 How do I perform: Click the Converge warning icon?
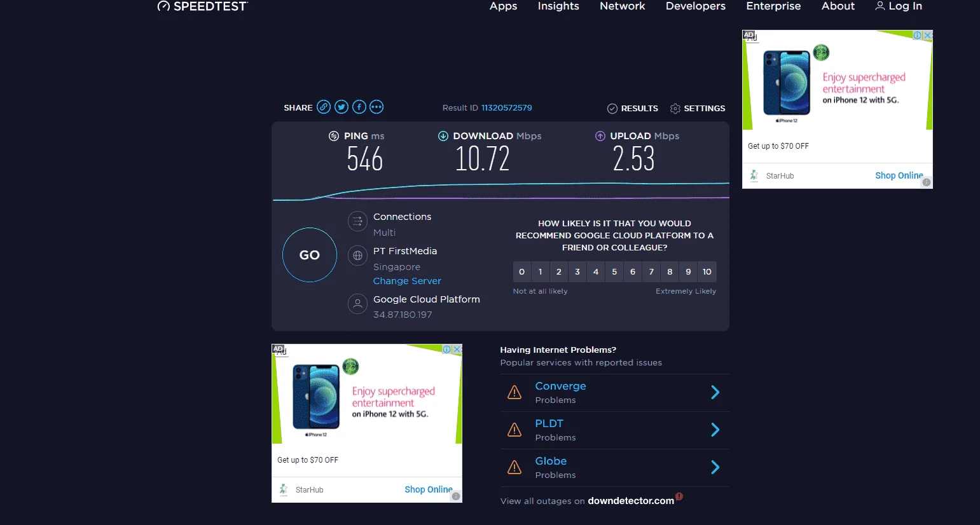click(514, 393)
